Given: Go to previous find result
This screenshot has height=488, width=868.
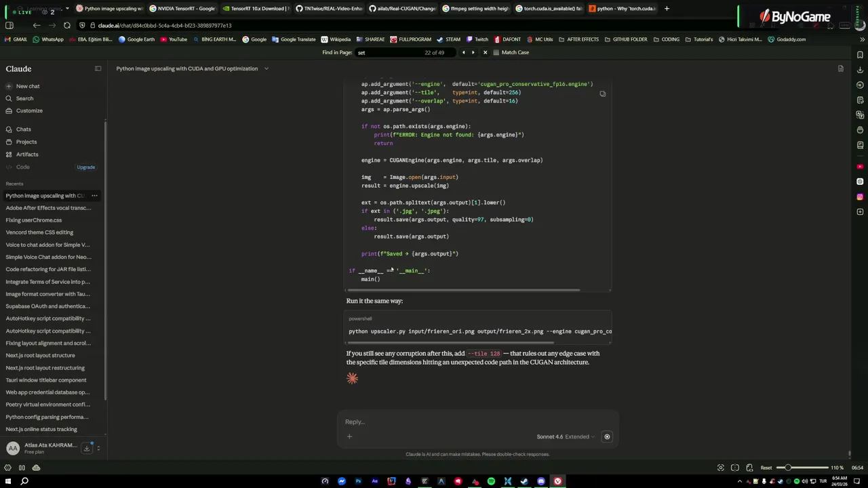Looking at the screenshot, I should (463, 52).
